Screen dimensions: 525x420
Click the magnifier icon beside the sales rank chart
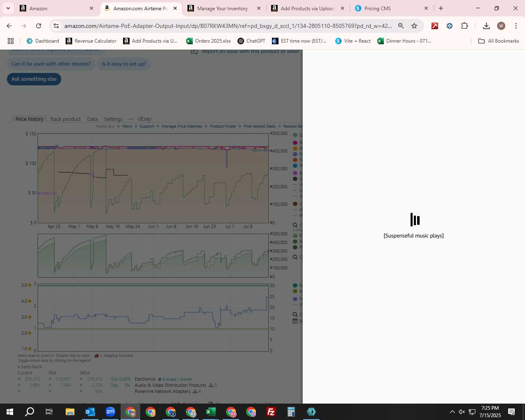[x=295, y=257]
